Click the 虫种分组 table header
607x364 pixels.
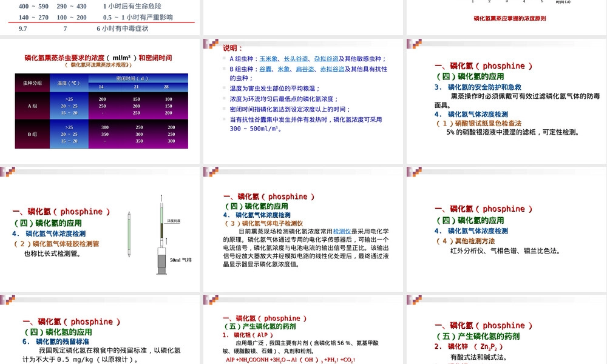pos(33,83)
